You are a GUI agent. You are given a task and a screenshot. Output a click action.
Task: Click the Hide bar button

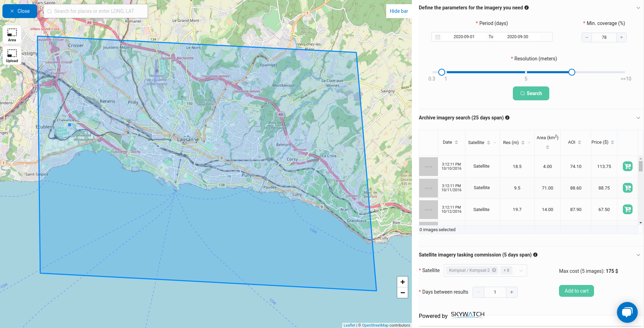pyautogui.click(x=399, y=11)
